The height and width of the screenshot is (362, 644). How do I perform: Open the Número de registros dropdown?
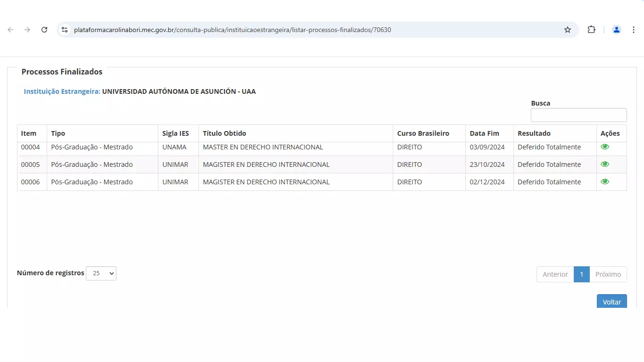coord(101,273)
